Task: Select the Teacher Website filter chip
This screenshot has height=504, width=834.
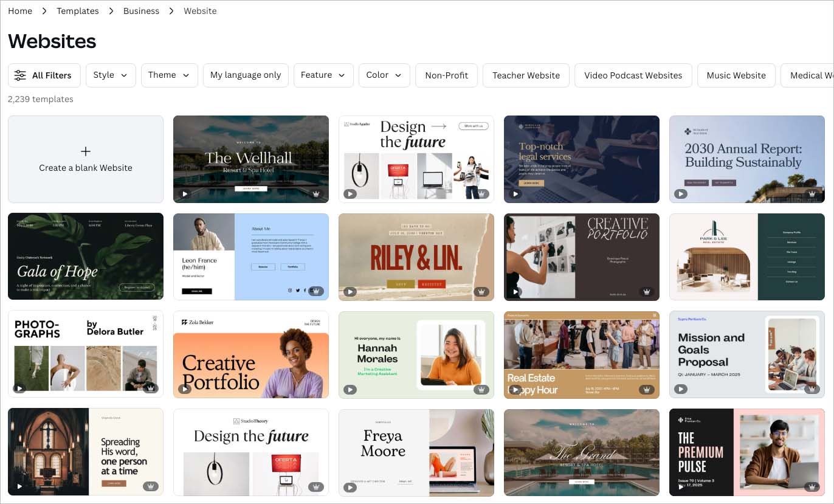Action: pyautogui.click(x=526, y=75)
